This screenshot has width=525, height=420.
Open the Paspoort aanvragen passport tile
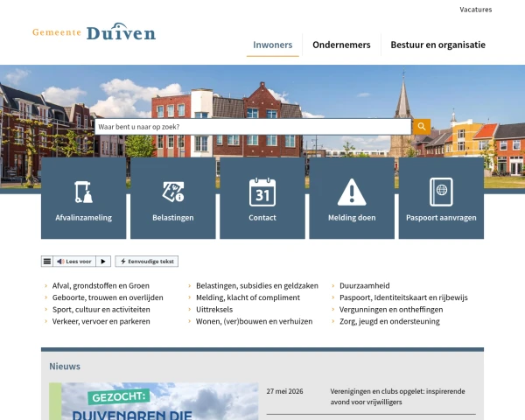pyautogui.click(x=441, y=198)
